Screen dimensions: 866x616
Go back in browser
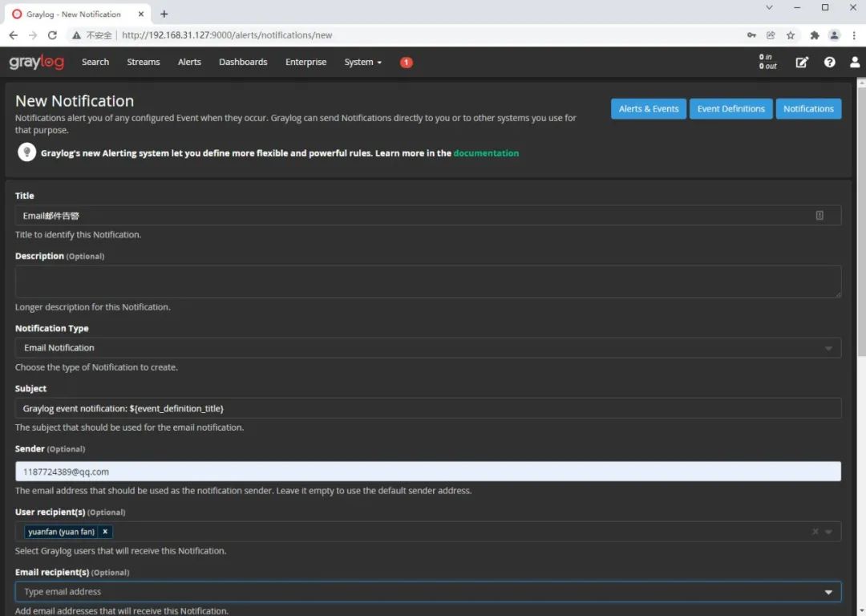tap(14, 34)
